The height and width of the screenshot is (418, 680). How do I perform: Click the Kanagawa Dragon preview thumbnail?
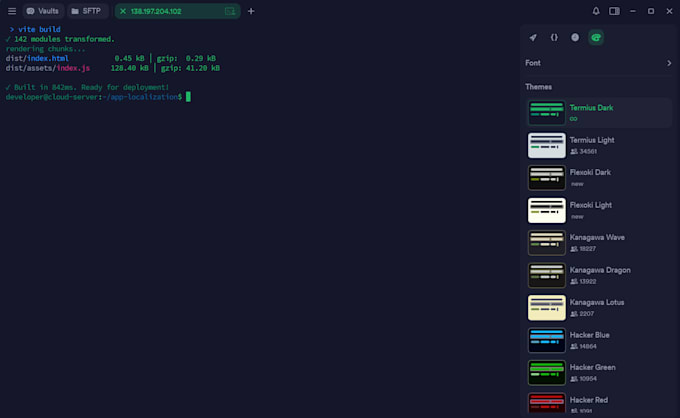point(546,275)
